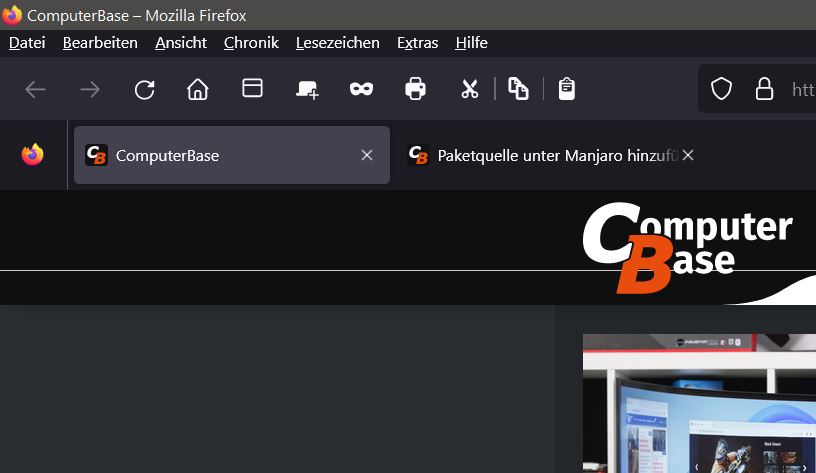Open the Hilfe menu
Image resolution: width=816 pixels, height=473 pixels.
point(471,43)
